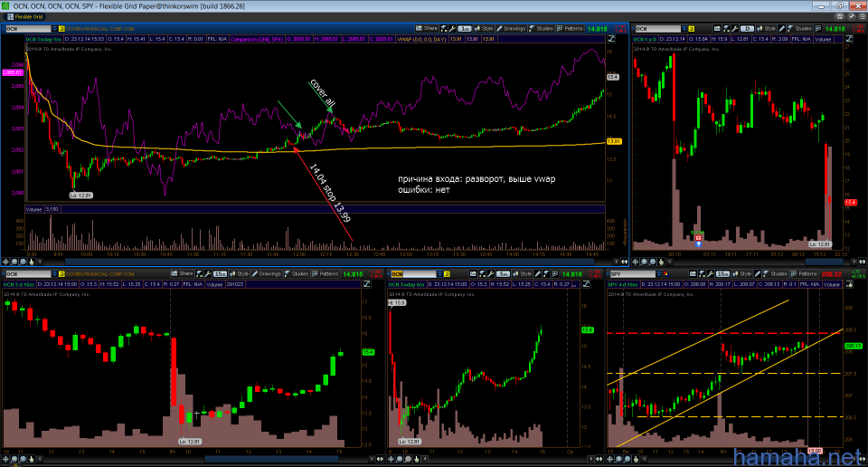The width and height of the screenshot is (868, 467).
Task: Activate pan hand tool below SPY chart
Action: [637, 459]
